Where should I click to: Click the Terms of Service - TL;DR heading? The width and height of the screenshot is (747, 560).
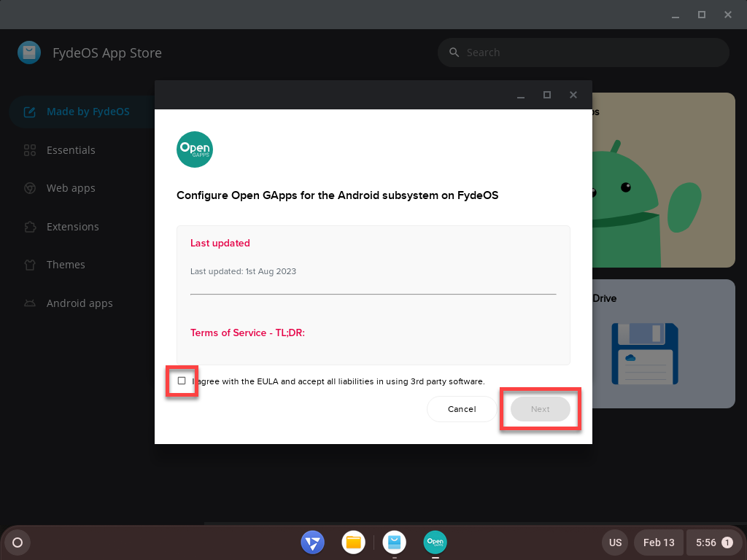pyautogui.click(x=247, y=332)
